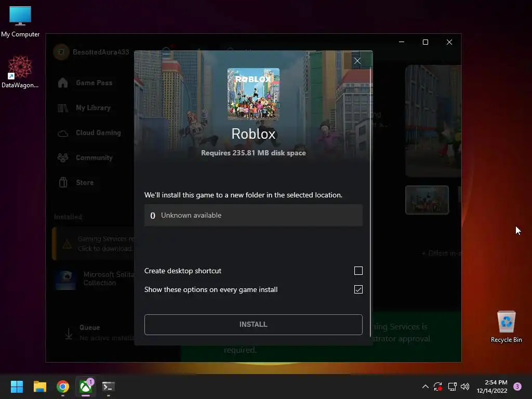The width and height of the screenshot is (532, 399).
Task: Select the Recycle Bin desktop icon
Action: [x=506, y=327]
